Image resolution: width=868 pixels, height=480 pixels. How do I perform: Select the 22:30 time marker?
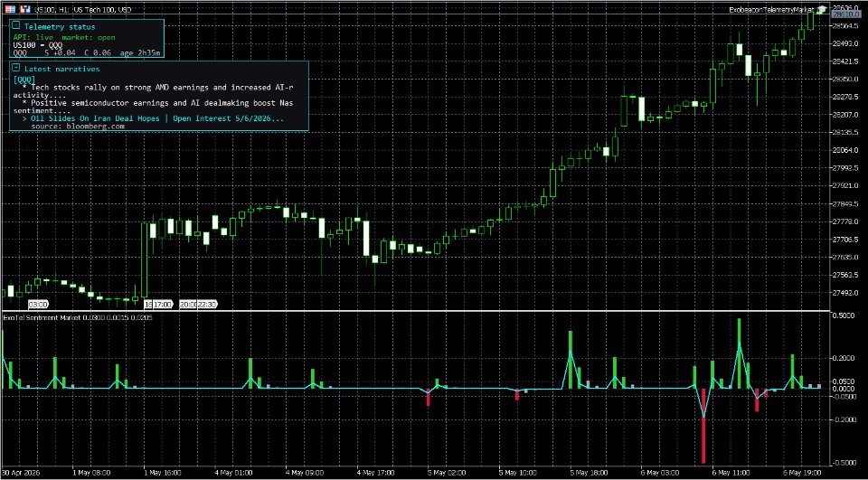[x=206, y=304]
